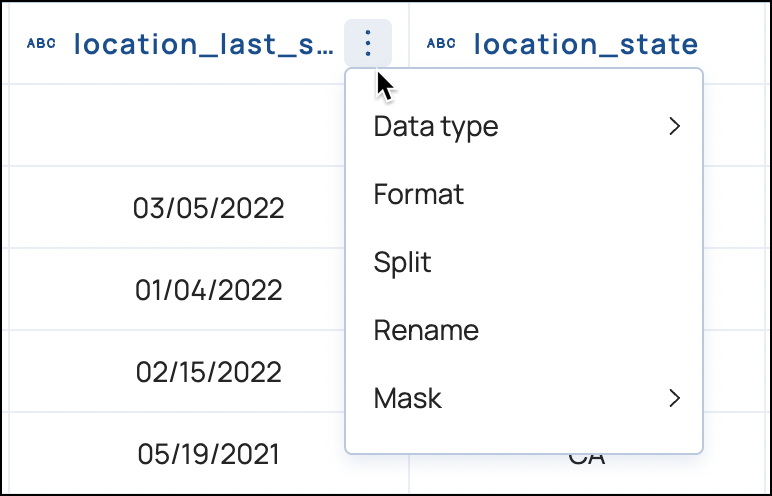
Task: Click the ABC type icon beside location_state
Action: (x=441, y=44)
